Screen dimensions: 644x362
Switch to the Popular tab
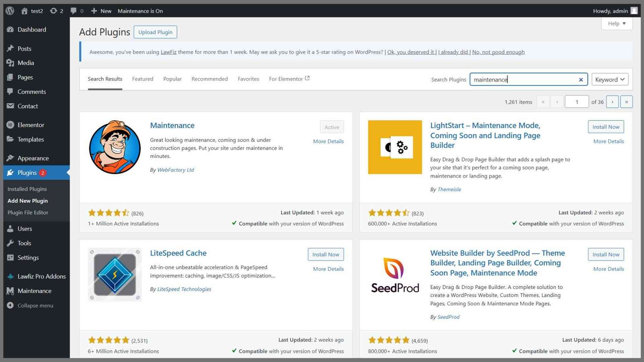coord(172,79)
